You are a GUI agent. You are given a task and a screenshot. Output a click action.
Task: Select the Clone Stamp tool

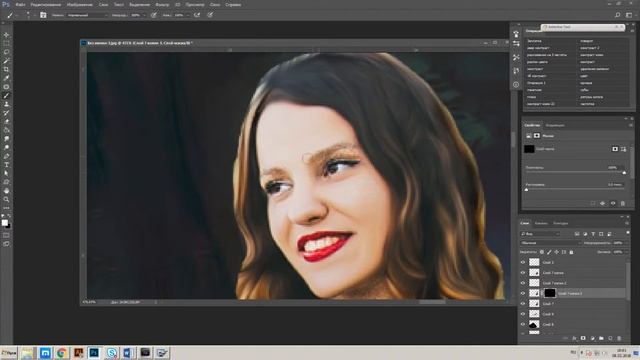(6, 104)
